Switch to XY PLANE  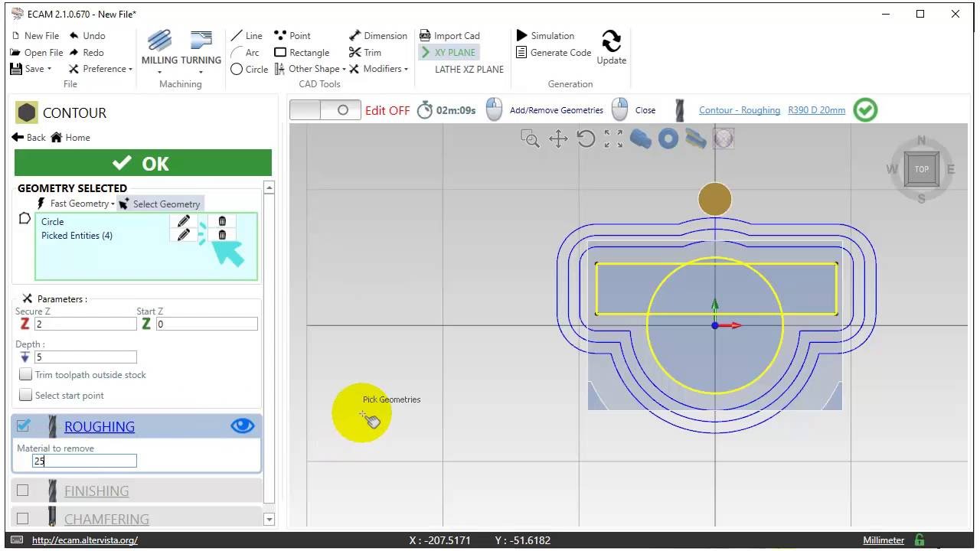(x=449, y=53)
